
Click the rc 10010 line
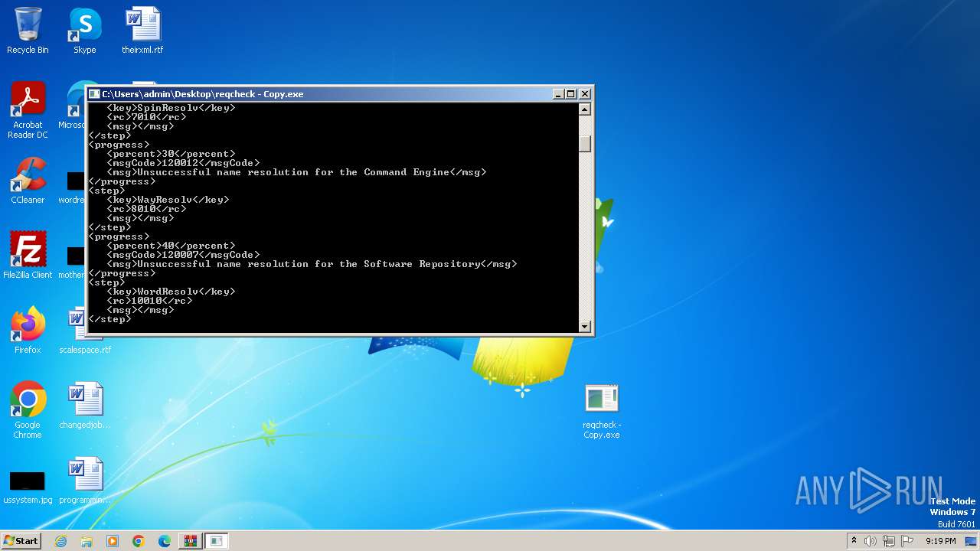click(x=149, y=301)
